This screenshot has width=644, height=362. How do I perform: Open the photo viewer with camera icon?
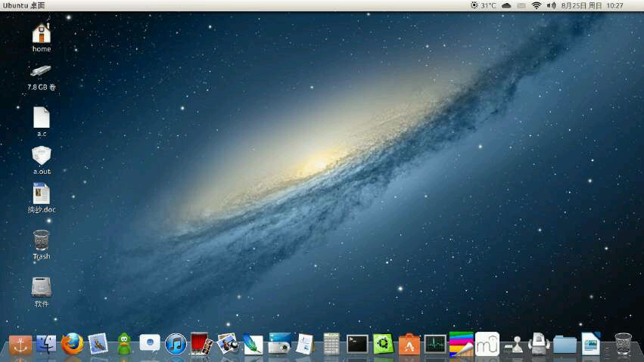coord(228,344)
